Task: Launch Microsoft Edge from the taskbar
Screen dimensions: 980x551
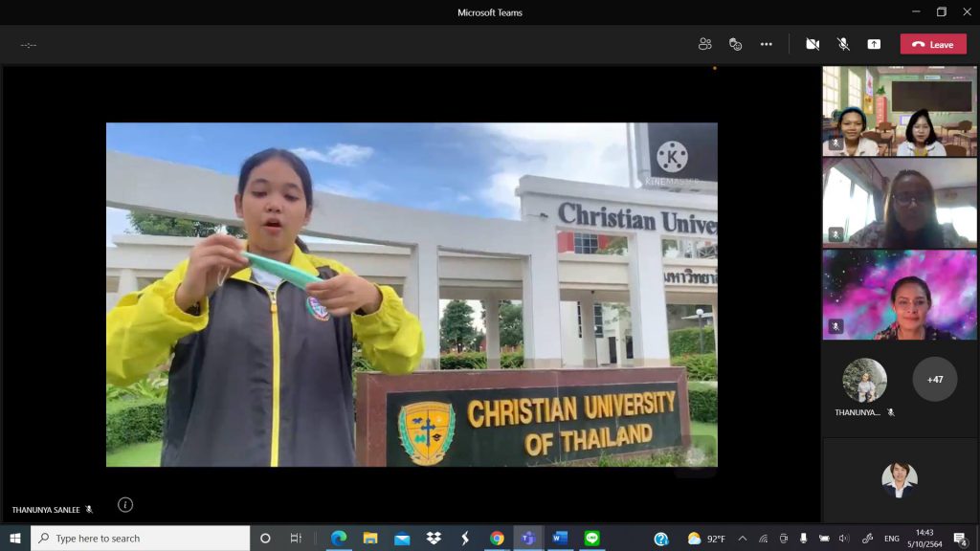Action: click(x=339, y=538)
